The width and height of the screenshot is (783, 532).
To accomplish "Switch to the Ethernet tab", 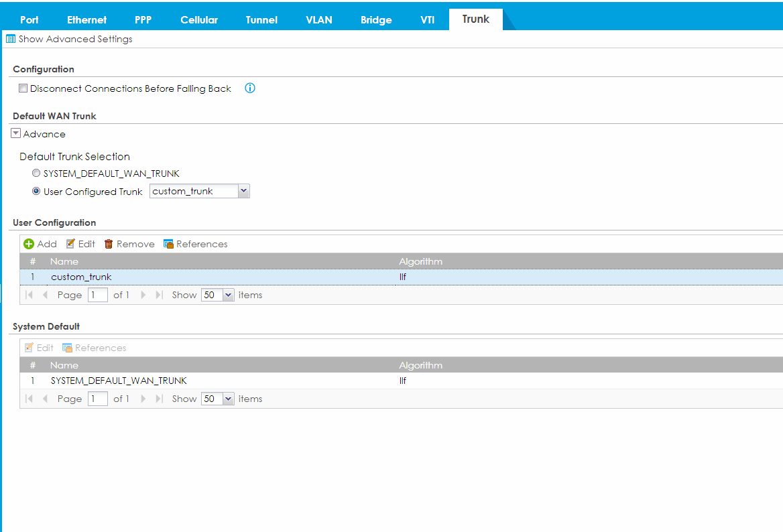I will click(86, 19).
